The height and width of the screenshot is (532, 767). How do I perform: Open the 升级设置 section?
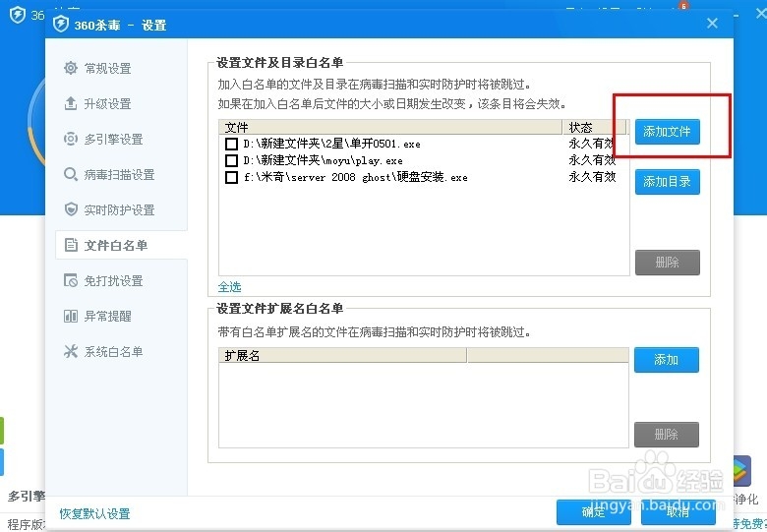(108, 103)
